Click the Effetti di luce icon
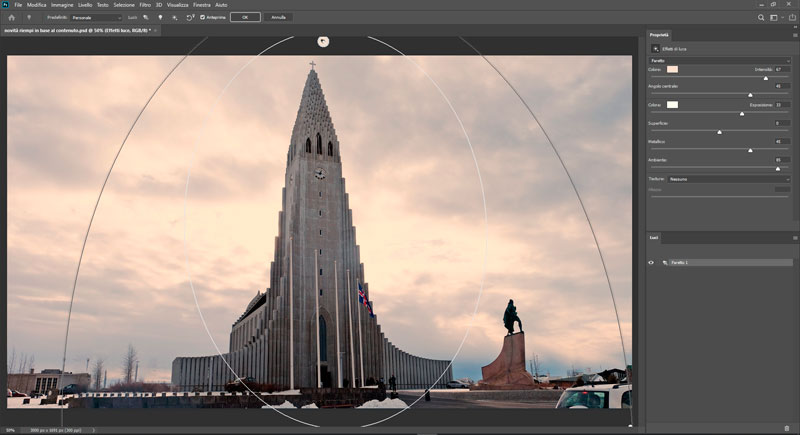The image size is (800, 435). [656, 49]
